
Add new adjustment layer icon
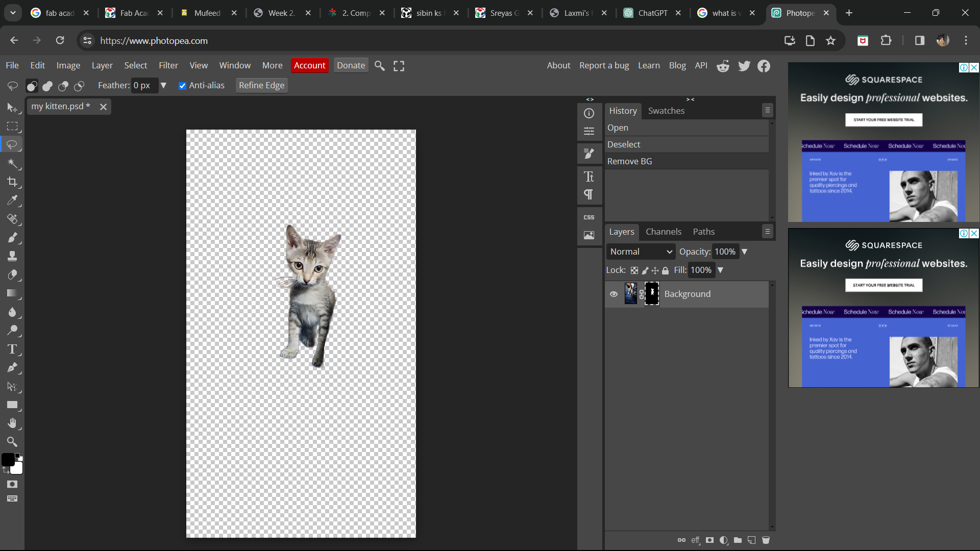click(x=724, y=540)
